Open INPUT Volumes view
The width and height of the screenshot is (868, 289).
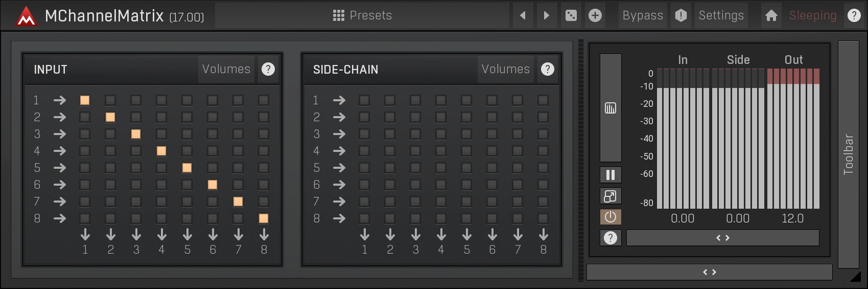click(226, 69)
